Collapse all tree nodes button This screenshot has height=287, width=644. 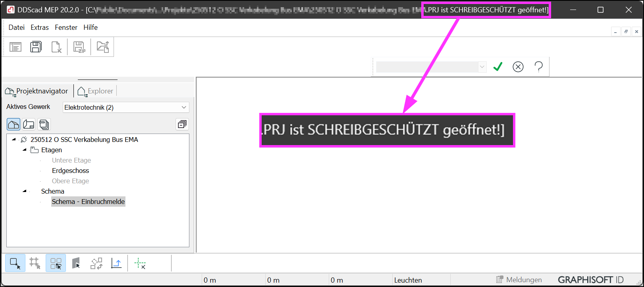pos(182,124)
